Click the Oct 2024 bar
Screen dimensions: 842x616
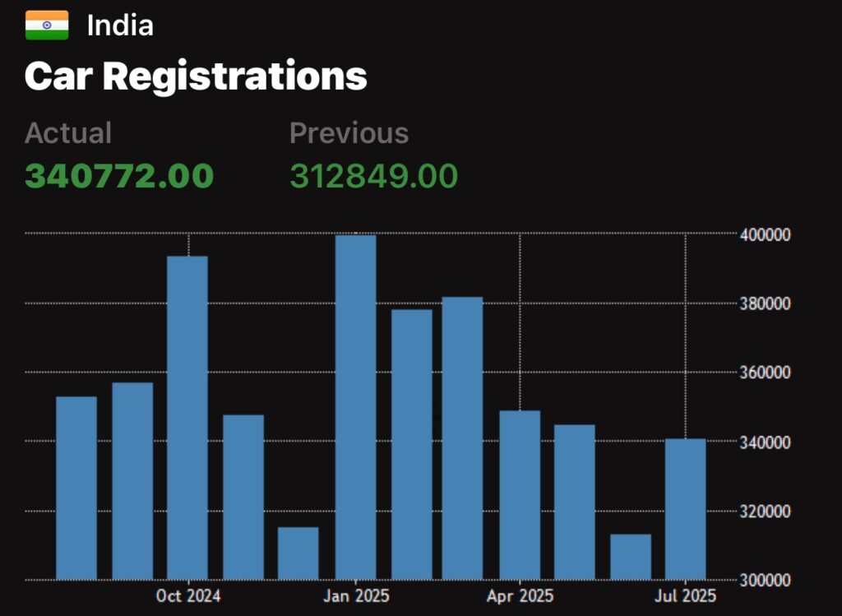(x=187, y=418)
